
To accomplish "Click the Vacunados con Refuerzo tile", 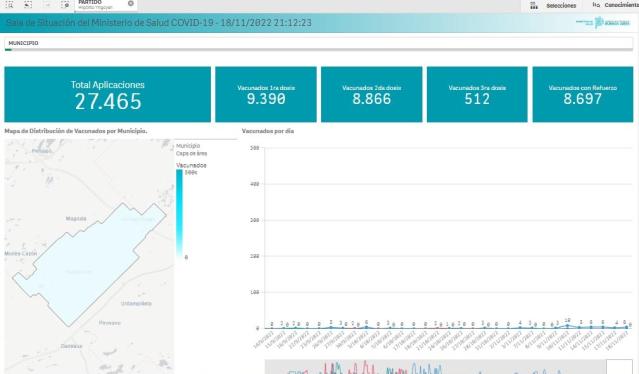I will 583,94.
